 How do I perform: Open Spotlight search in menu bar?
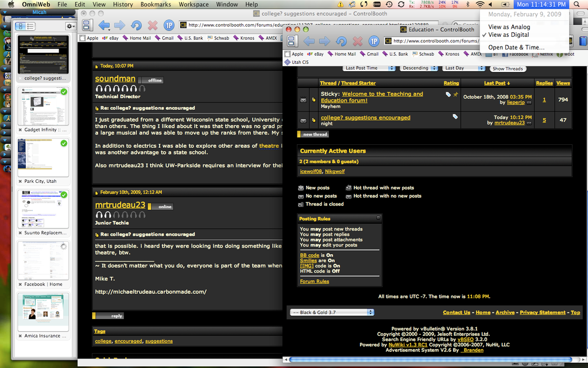(x=577, y=4)
